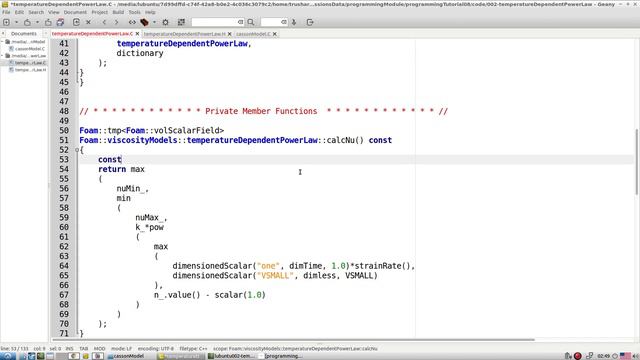Click 'return' keyword on line 54
The height and width of the screenshot is (360, 640).
pos(112,169)
